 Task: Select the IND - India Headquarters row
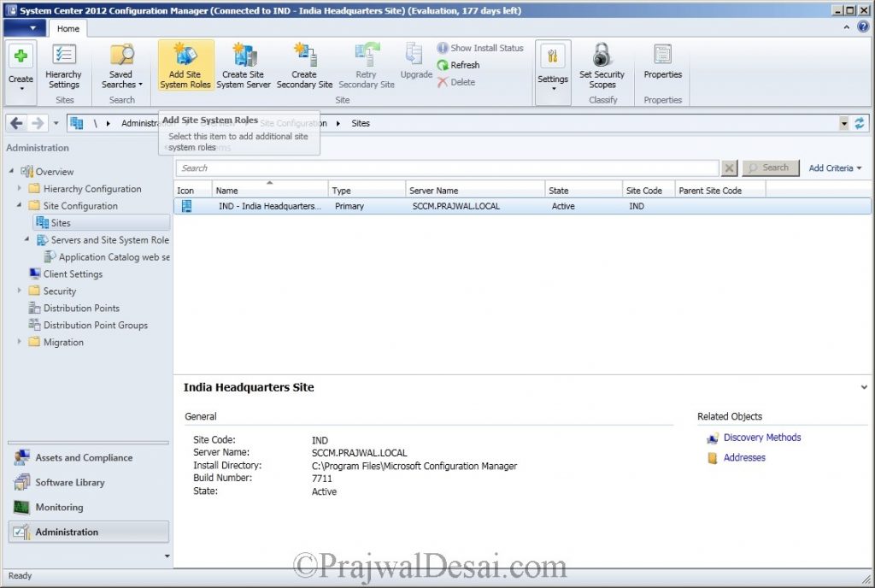[522, 207]
